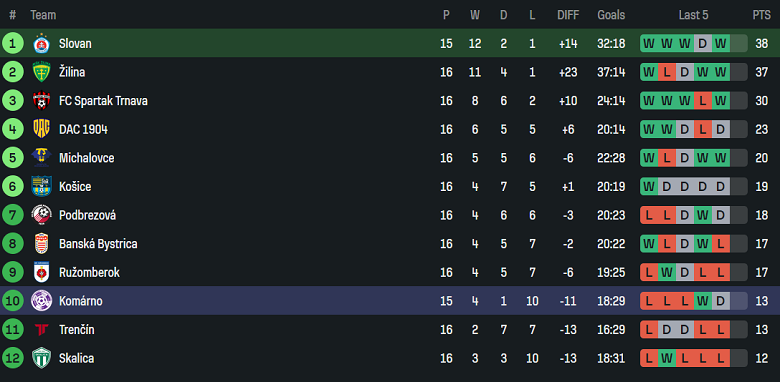Click the Slovan club crest icon
This screenshot has height=382, width=780.
coord(41,44)
